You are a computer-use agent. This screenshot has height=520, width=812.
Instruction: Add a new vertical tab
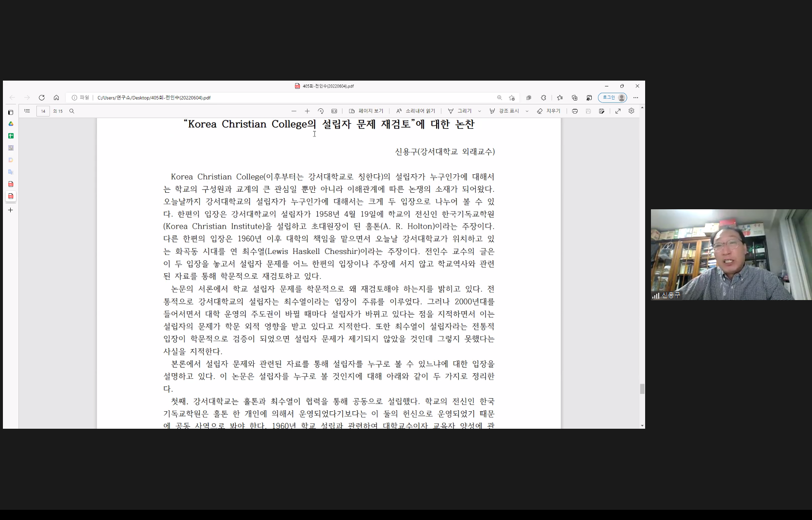(x=11, y=210)
